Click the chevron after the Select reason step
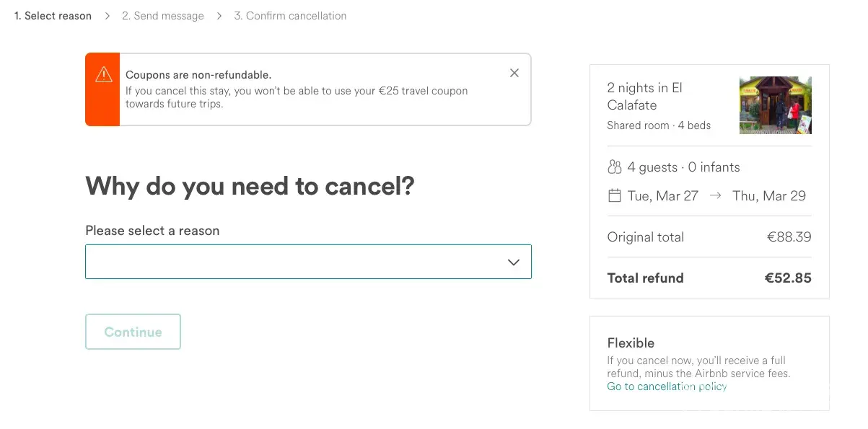The height and width of the screenshot is (429, 868). pyautogui.click(x=107, y=16)
